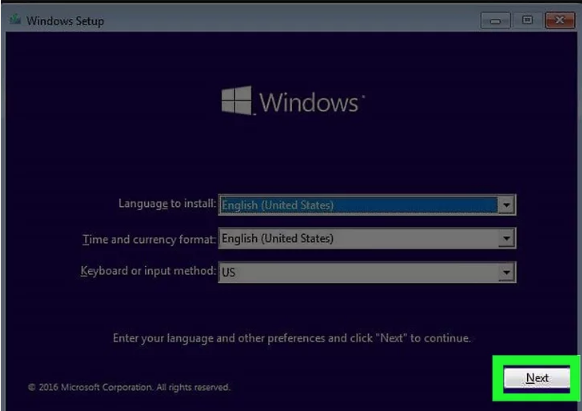Image resolution: width=582 pixels, height=411 pixels.
Task: Click the Microsoft Corporation copyright text
Action: tap(129, 387)
